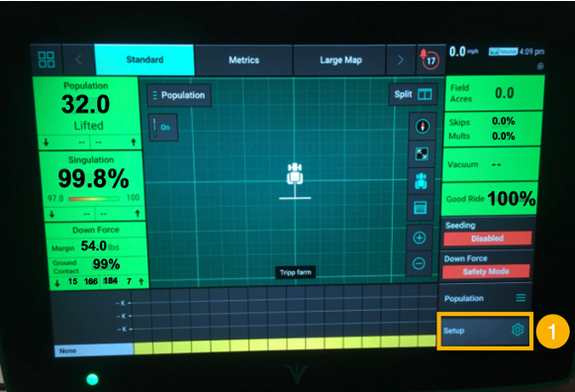
Task: Click the Population high row up arrow
Action: (134, 143)
